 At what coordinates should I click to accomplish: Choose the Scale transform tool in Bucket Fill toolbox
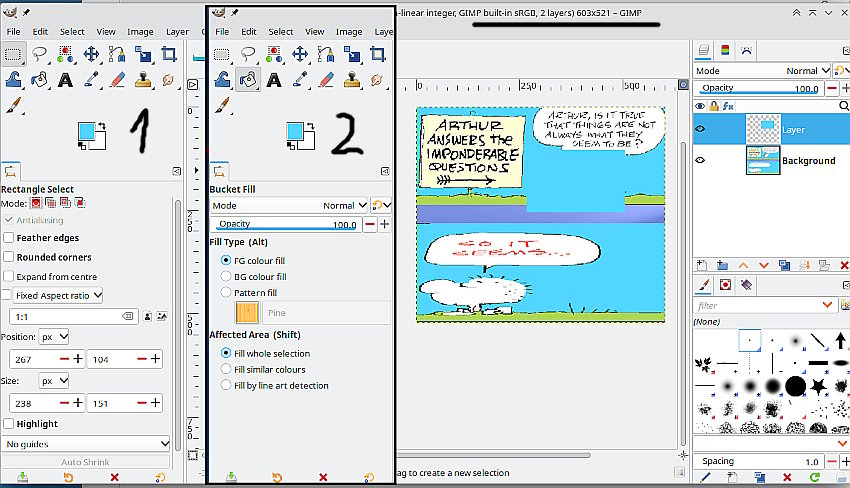coord(352,54)
